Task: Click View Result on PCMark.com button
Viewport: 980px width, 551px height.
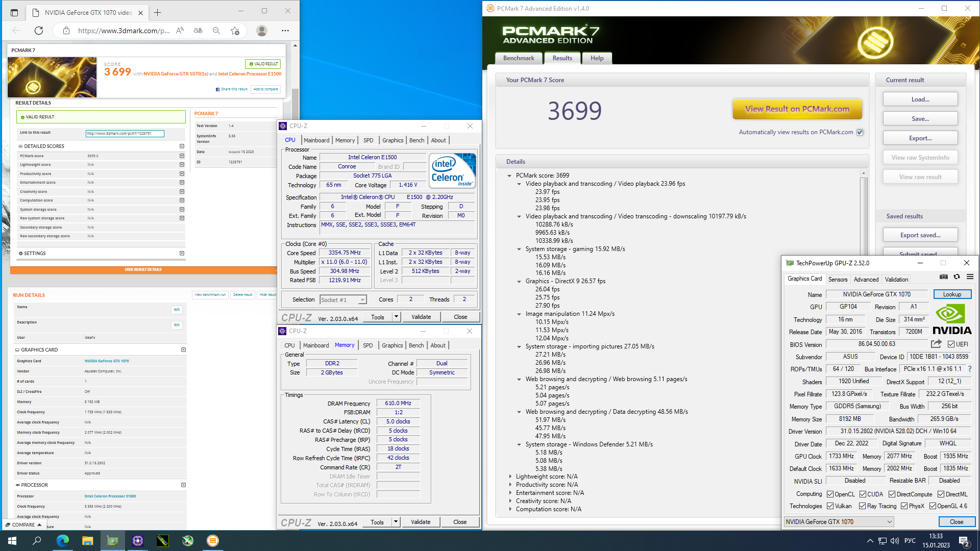Action: pyautogui.click(x=797, y=109)
